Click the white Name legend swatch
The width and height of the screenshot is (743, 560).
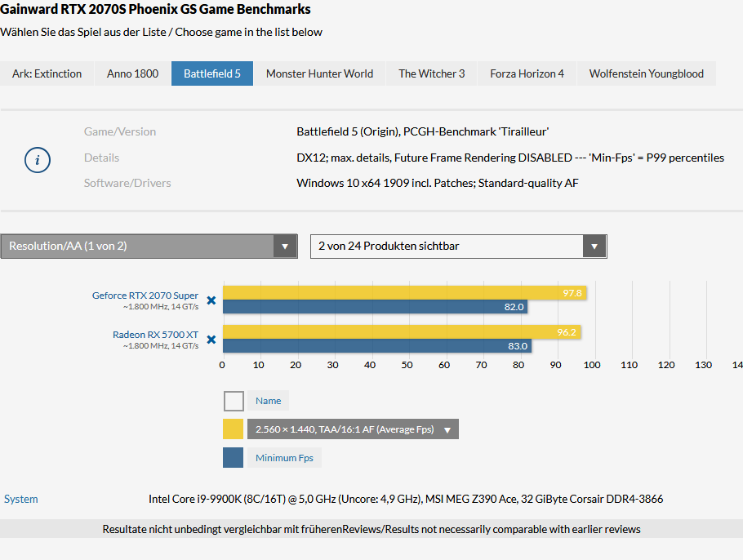234,401
